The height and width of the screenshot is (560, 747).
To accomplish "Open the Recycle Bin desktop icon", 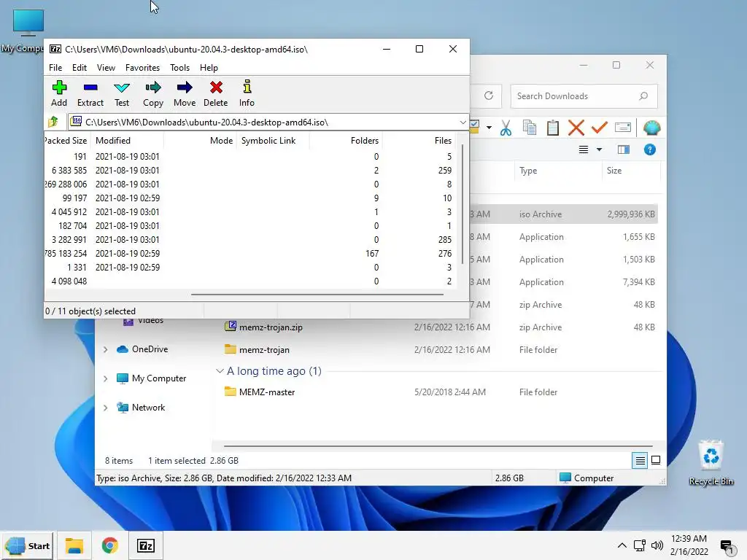I will click(711, 463).
